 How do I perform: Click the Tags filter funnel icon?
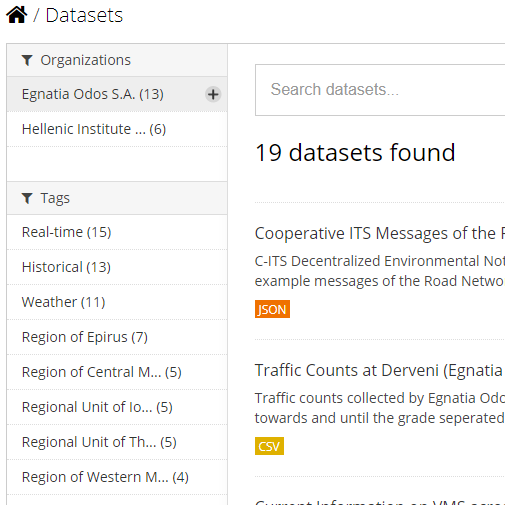[27, 198]
